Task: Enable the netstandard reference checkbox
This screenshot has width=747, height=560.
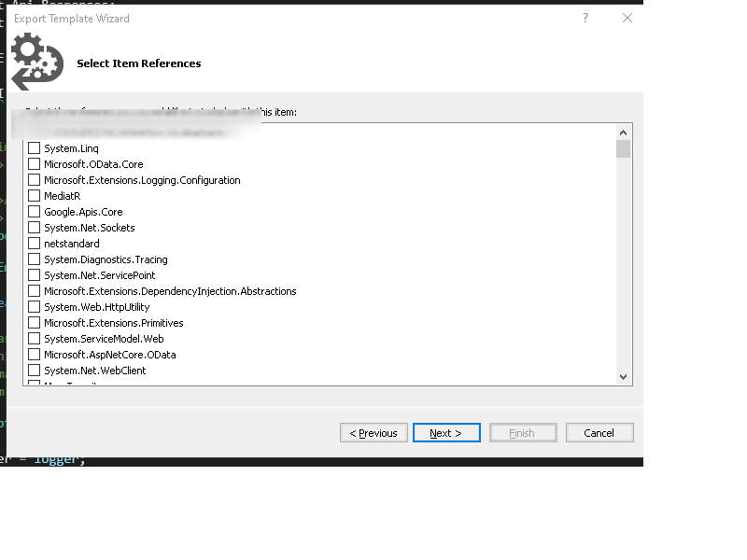Action: (x=34, y=244)
